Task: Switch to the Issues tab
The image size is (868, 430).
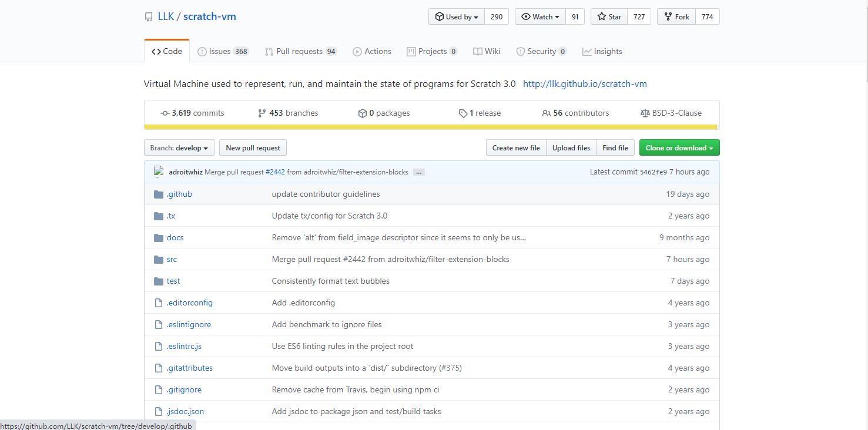Action: [x=223, y=52]
